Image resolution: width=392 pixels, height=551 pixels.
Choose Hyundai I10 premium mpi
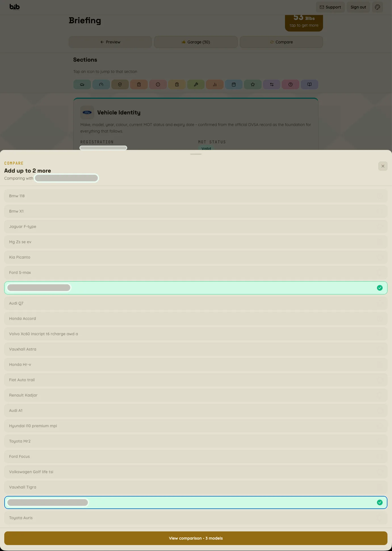[x=196, y=426]
